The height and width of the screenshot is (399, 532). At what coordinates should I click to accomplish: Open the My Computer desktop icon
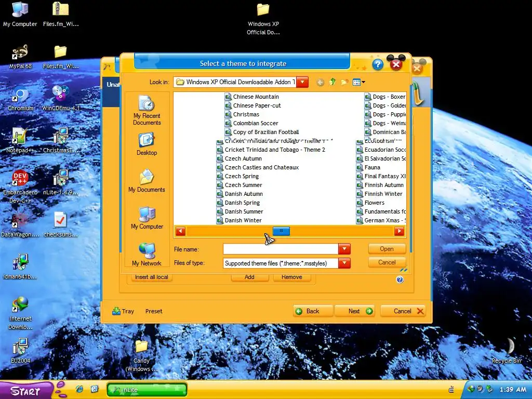(20, 14)
